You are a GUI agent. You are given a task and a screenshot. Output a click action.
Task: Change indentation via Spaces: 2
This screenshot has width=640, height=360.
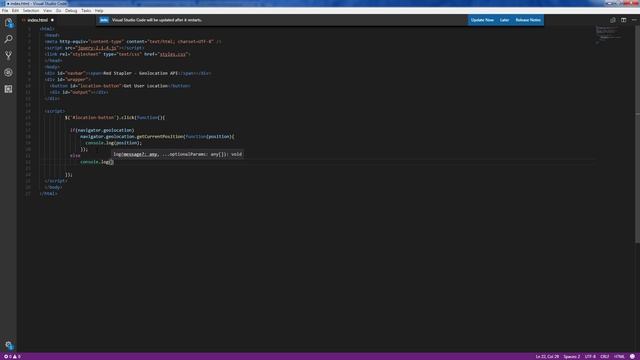pyautogui.click(x=571, y=357)
